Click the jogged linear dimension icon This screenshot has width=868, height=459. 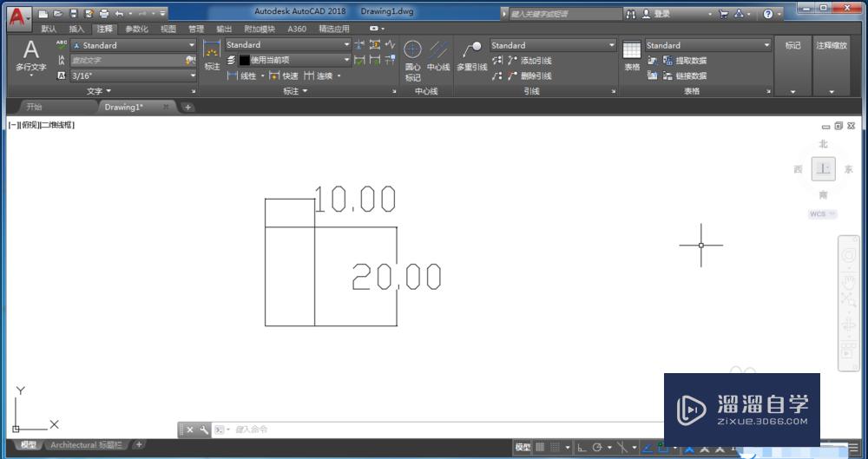coord(391,45)
